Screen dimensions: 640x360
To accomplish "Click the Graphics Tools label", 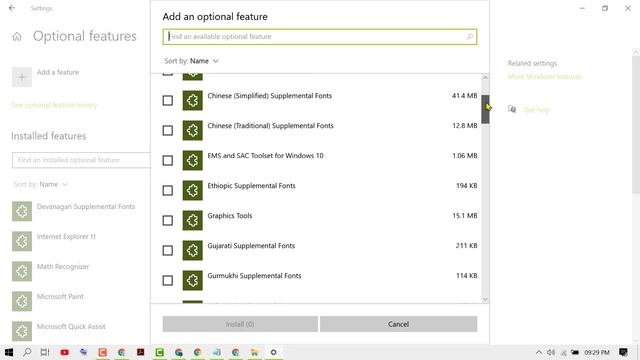I will pyautogui.click(x=230, y=216).
